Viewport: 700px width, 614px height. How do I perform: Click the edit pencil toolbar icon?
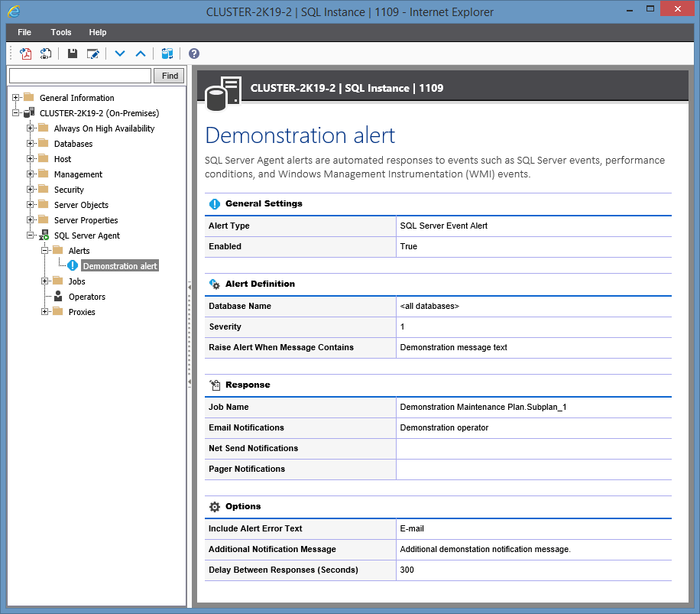tap(92, 54)
